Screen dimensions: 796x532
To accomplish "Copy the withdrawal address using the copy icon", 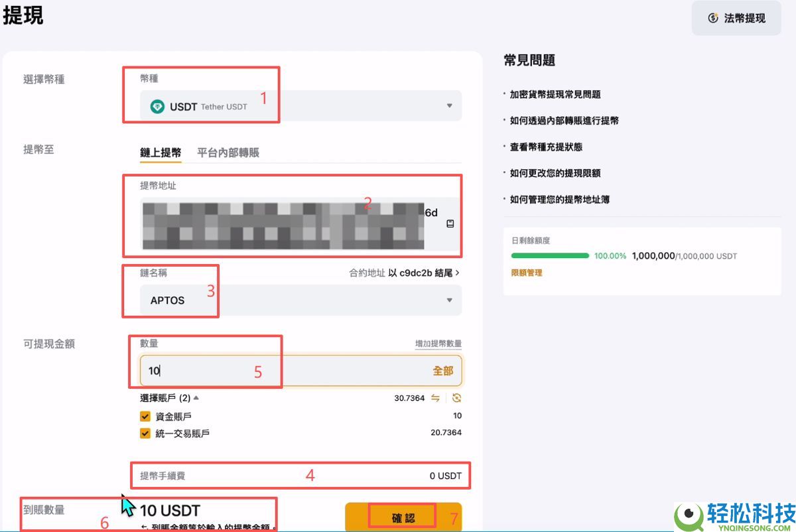I will click(450, 224).
